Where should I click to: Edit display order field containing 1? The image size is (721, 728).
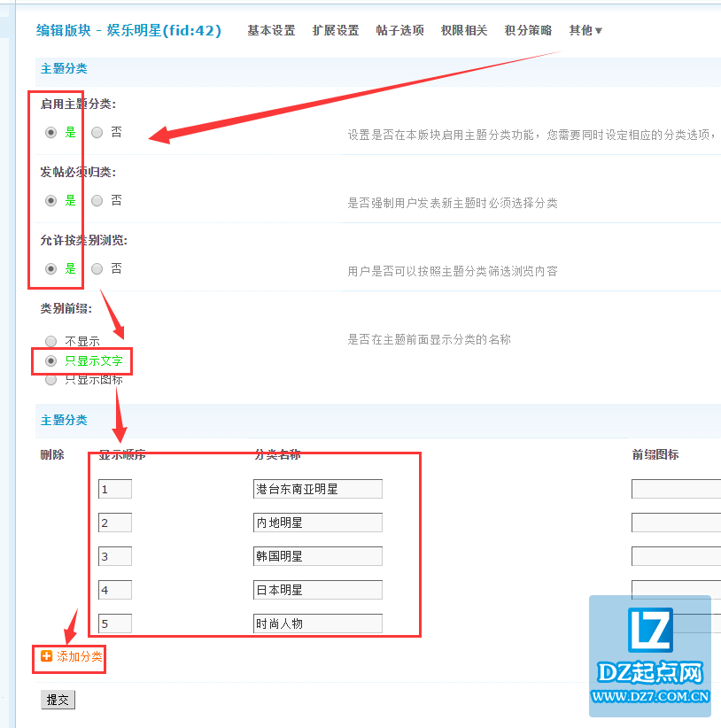[115, 489]
